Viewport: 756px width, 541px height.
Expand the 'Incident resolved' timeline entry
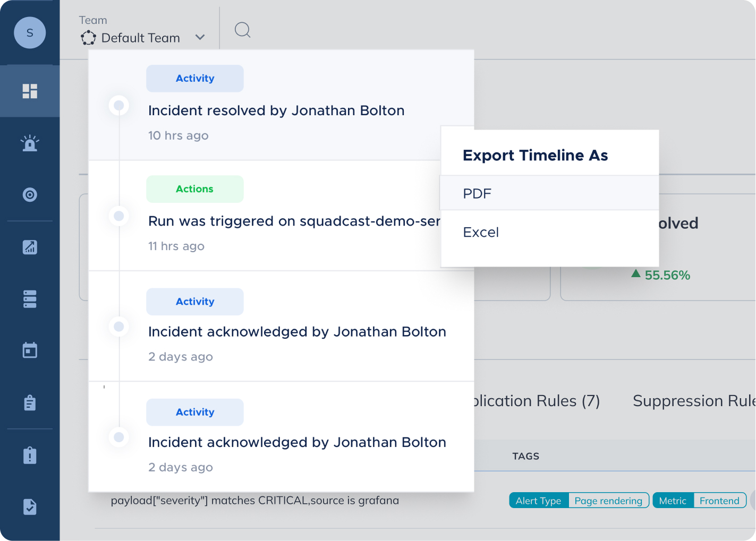(x=276, y=110)
